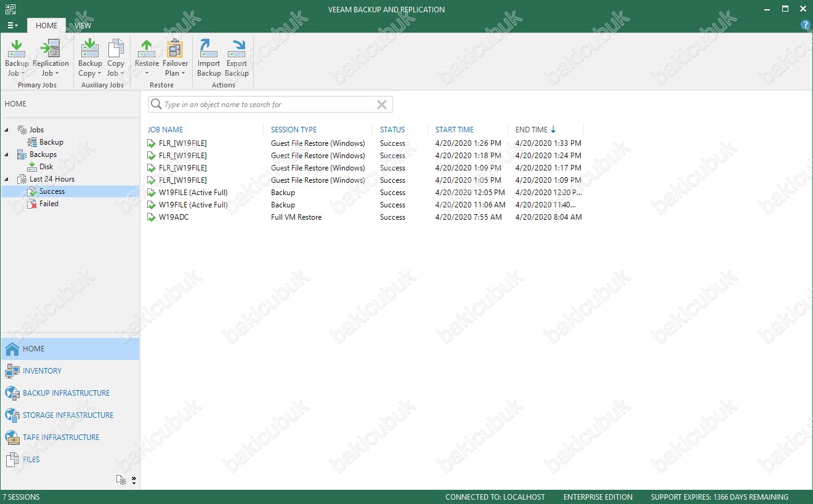Click the TAPE INFRASTRUCTURE icon
The image size is (813, 504).
[x=12, y=438]
